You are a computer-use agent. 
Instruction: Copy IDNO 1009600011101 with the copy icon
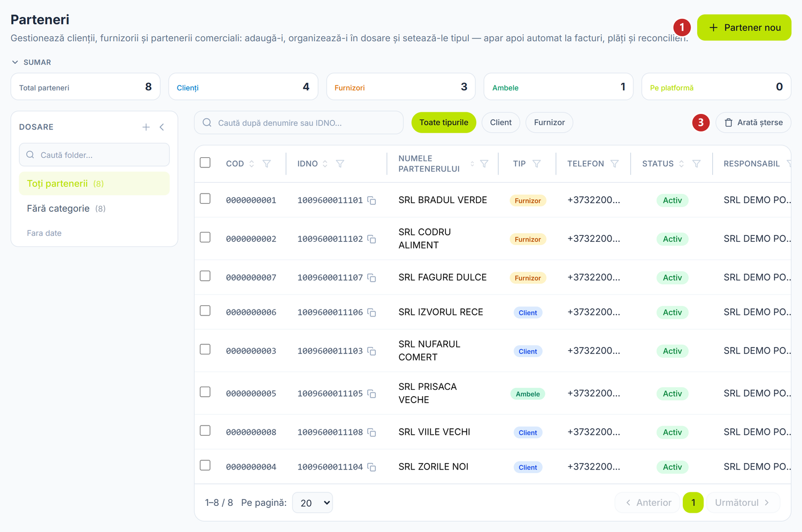point(372,201)
